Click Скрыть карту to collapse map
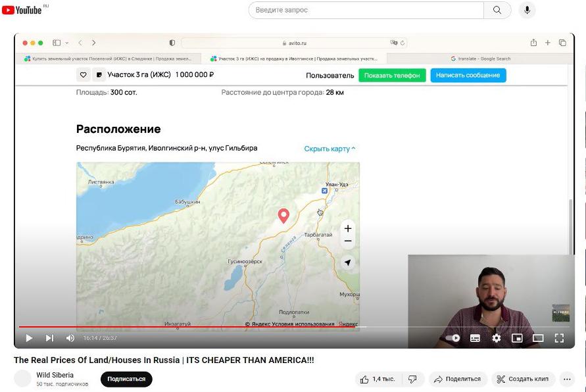586x392 pixels. pos(330,149)
